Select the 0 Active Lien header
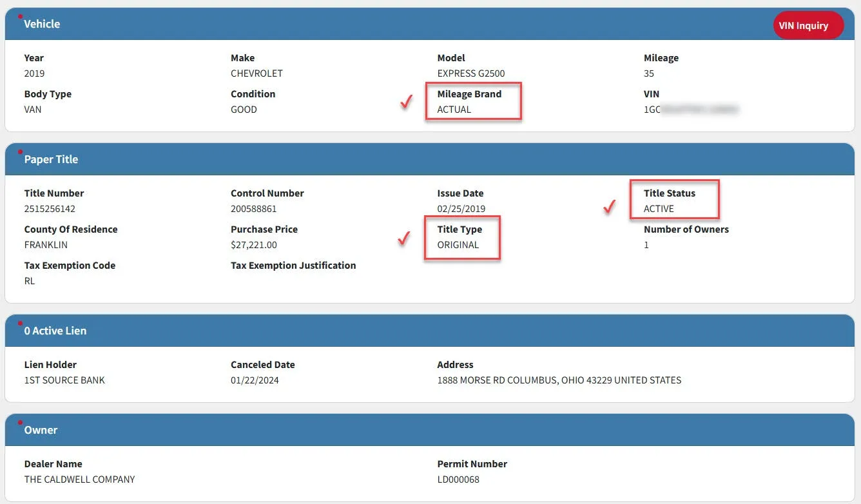 [430, 331]
